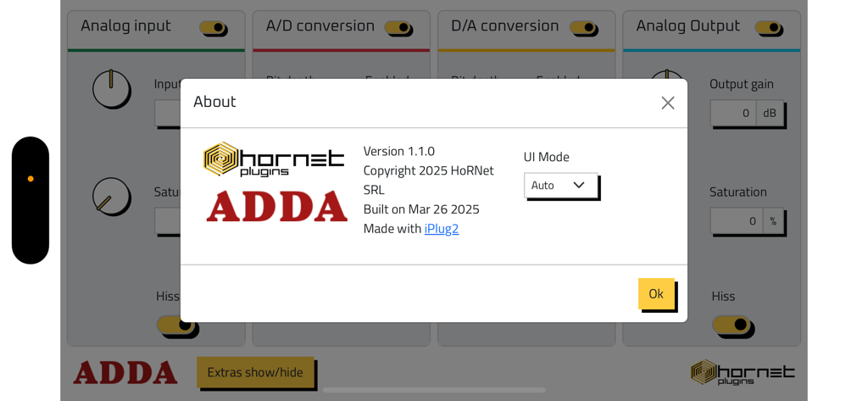Click the 'UI Mode' label

[x=547, y=157]
